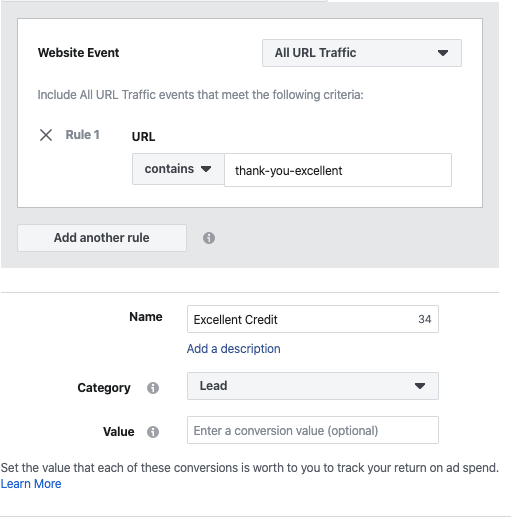
Task: Click Add another rule button
Action: coord(102,238)
